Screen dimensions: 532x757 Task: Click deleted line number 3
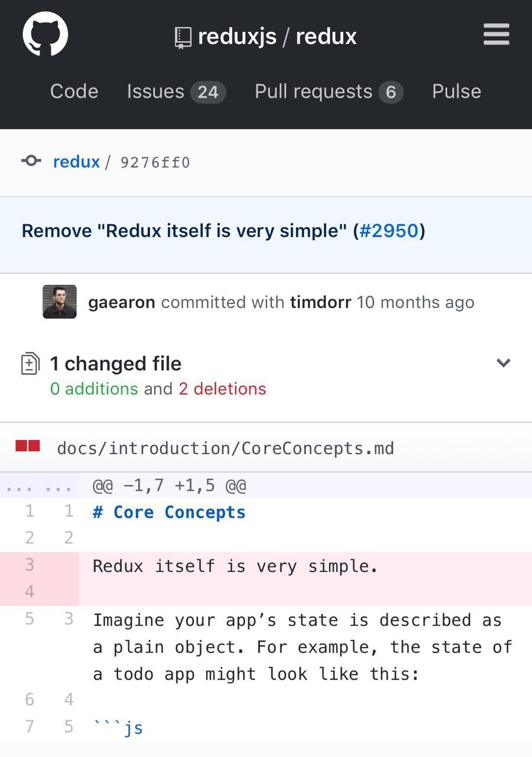(x=30, y=565)
